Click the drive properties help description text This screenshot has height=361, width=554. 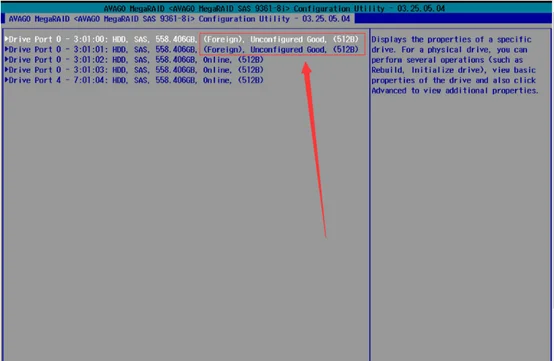[454, 65]
